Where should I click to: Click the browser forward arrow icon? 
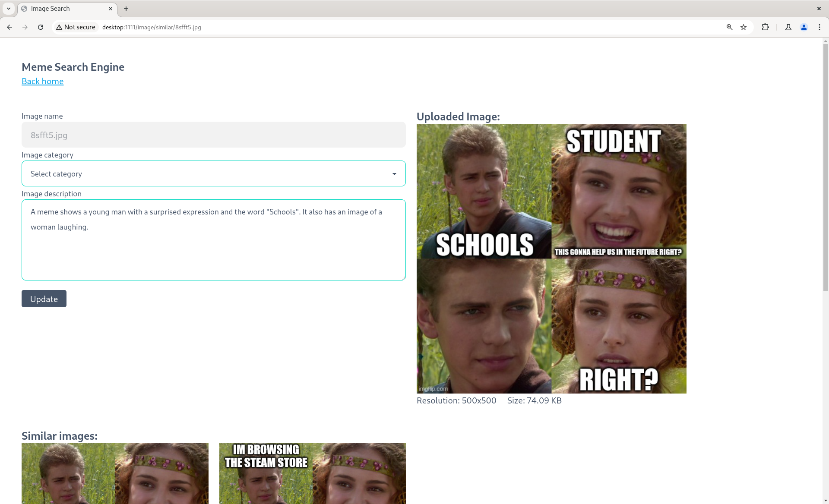point(25,27)
